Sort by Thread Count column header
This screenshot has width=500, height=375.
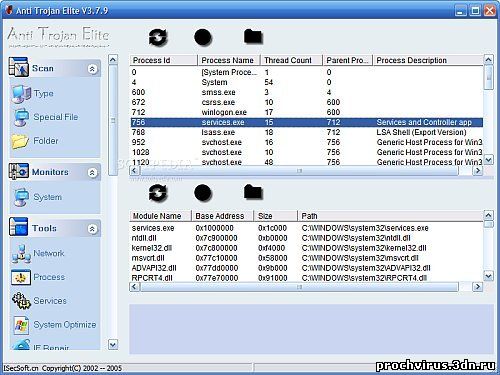point(291,60)
